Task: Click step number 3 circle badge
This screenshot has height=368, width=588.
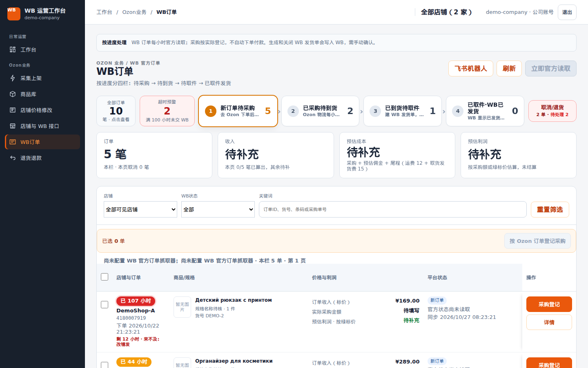Action: coord(375,111)
